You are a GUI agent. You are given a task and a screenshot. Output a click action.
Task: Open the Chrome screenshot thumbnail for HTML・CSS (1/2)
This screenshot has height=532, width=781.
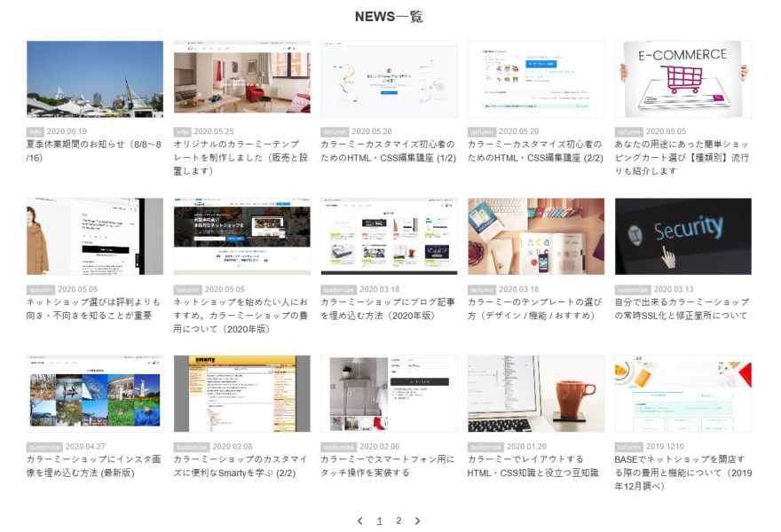(x=389, y=79)
